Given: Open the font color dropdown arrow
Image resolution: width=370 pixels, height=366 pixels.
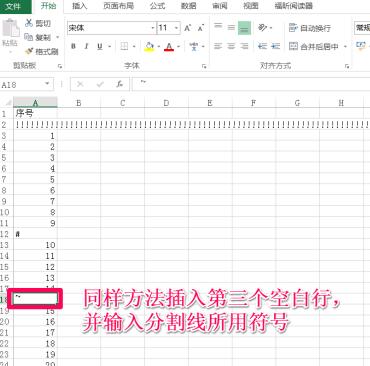Looking at the screenshot, I should (x=179, y=46).
